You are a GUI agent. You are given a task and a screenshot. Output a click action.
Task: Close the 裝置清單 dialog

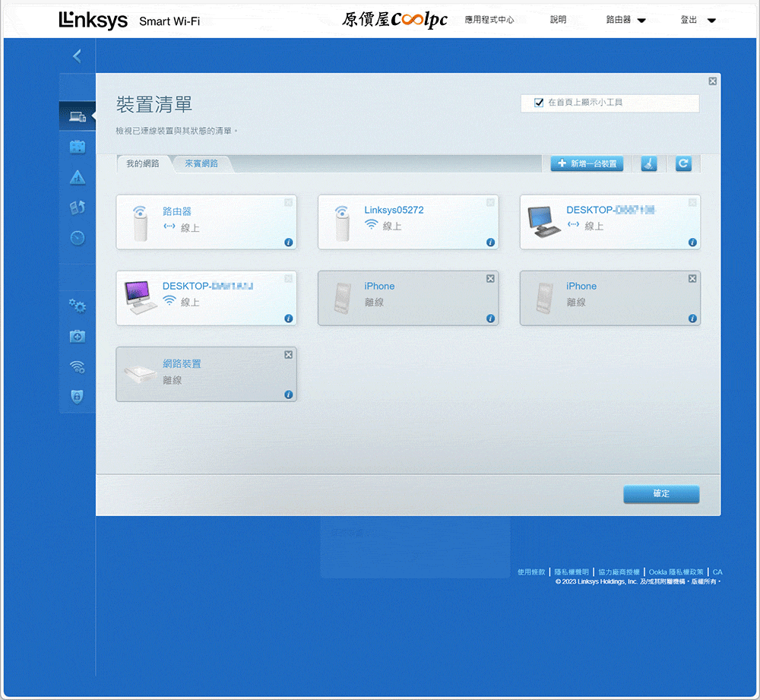tap(713, 81)
